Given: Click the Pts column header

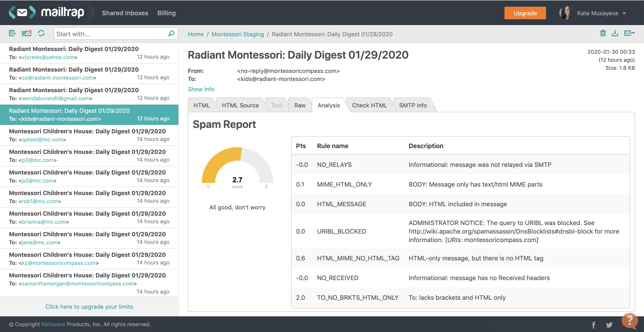Looking at the screenshot, I should (301, 146).
